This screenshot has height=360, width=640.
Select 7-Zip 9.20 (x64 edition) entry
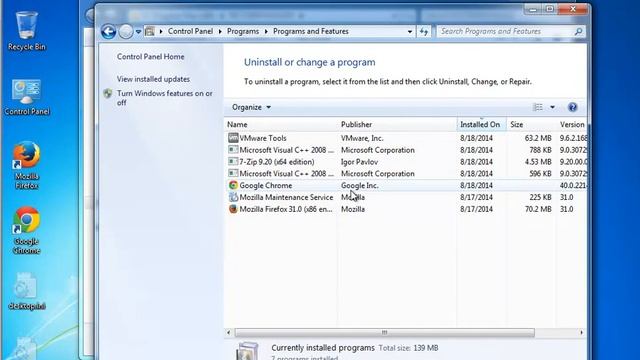(x=406, y=162)
